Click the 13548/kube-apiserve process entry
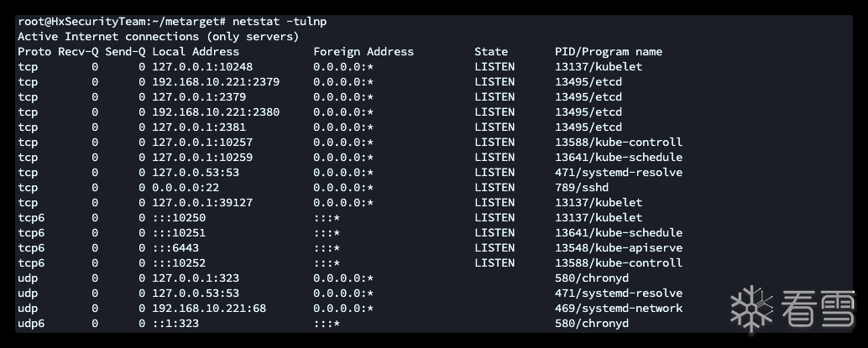868x348 pixels. 619,247
